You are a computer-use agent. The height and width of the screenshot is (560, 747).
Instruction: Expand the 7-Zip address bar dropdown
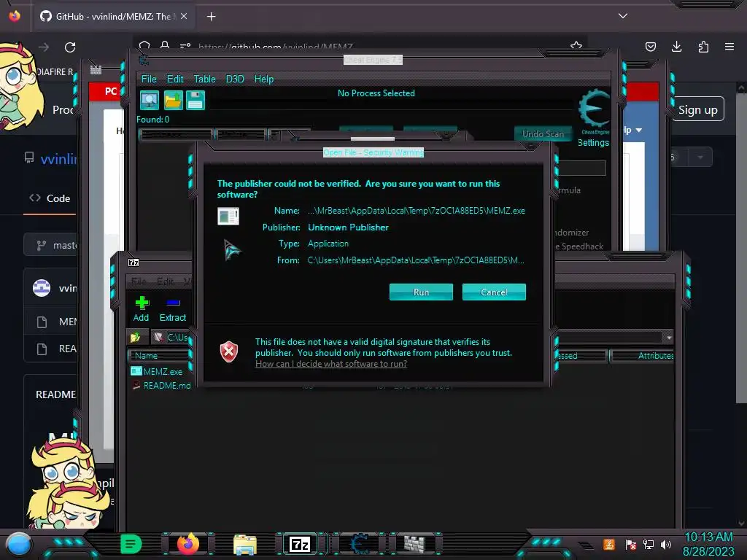[669, 337]
